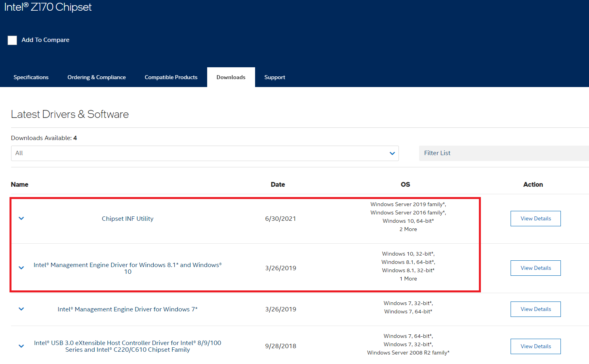This screenshot has width=589, height=364.
Task: Click the Latest Drivers & Software heading
Action: [70, 114]
